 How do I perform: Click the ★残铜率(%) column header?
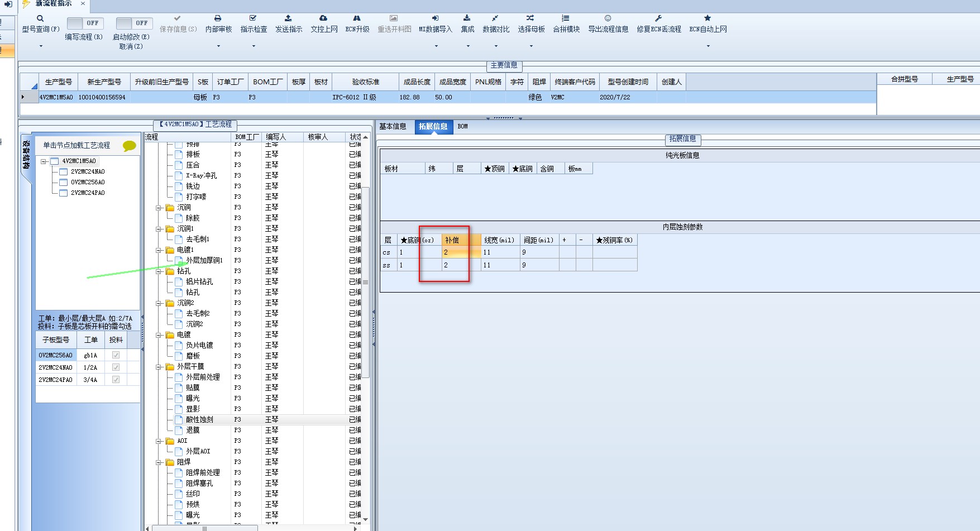(x=614, y=240)
